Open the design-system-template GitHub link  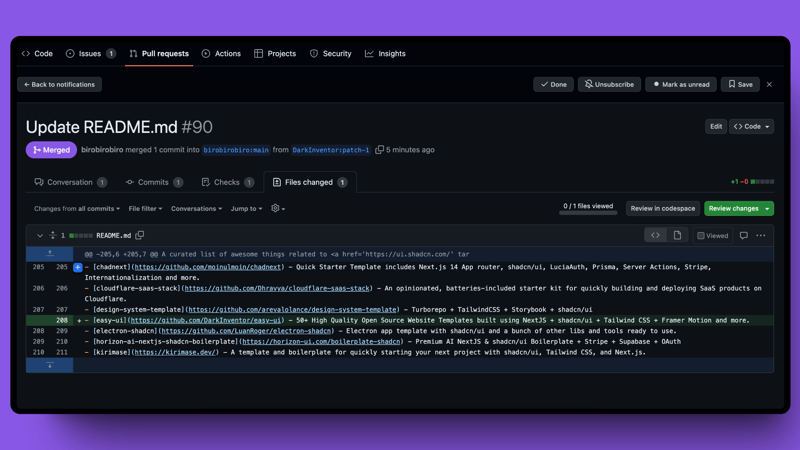point(292,310)
